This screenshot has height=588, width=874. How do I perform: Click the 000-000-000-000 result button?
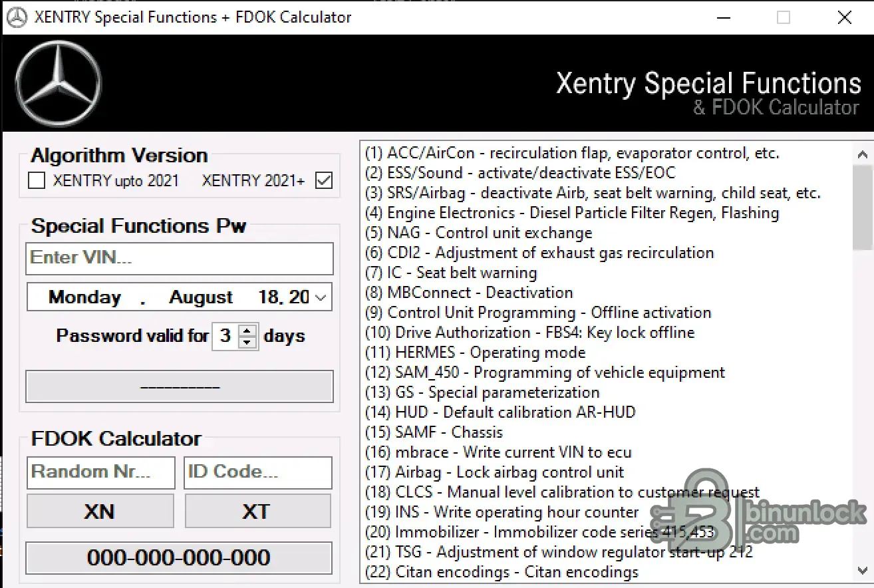179,557
